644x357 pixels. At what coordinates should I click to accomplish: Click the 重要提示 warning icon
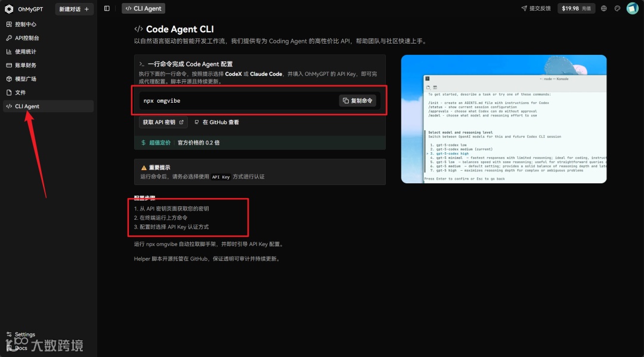[144, 168]
